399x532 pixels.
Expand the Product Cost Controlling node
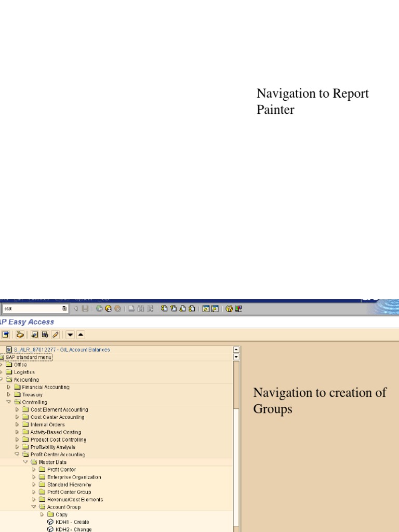[x=17, y=440]
